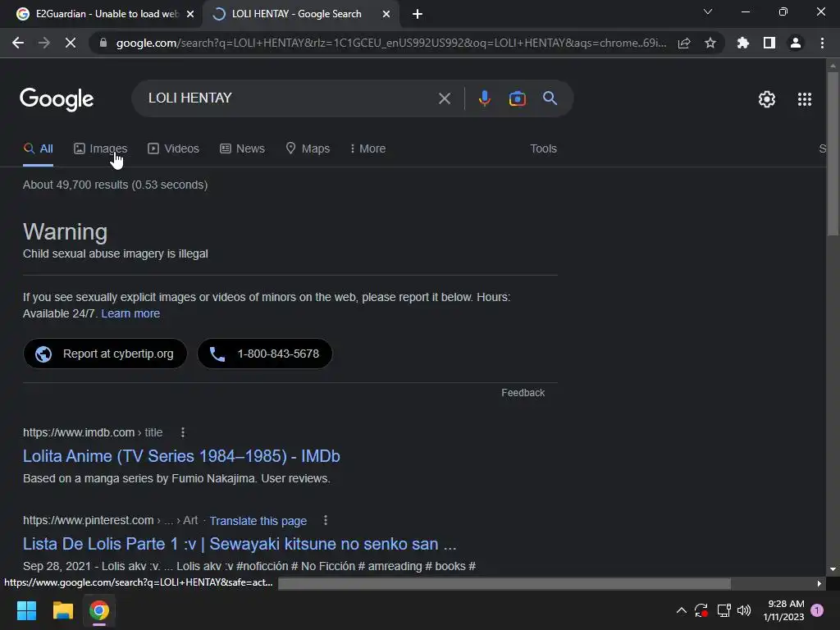Open File Explorer from the taskbar
The height and width of the screenshot is (630, 840).
point(62,610)
